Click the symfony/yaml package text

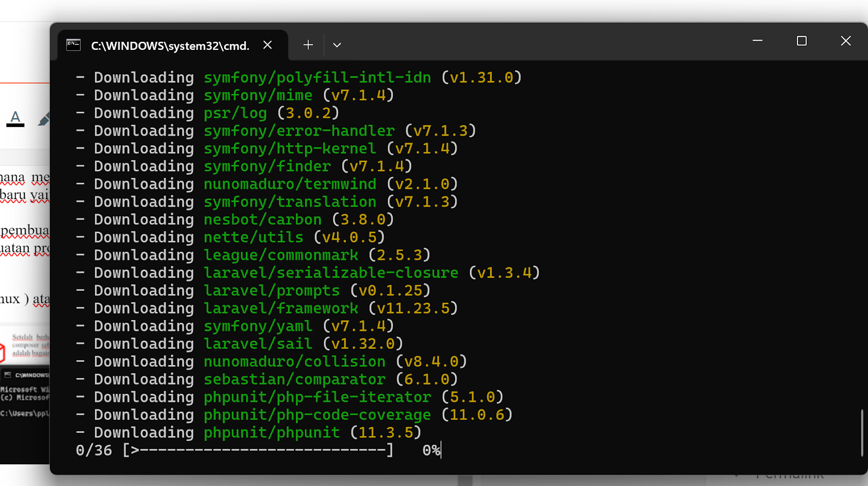coord(258,327)
